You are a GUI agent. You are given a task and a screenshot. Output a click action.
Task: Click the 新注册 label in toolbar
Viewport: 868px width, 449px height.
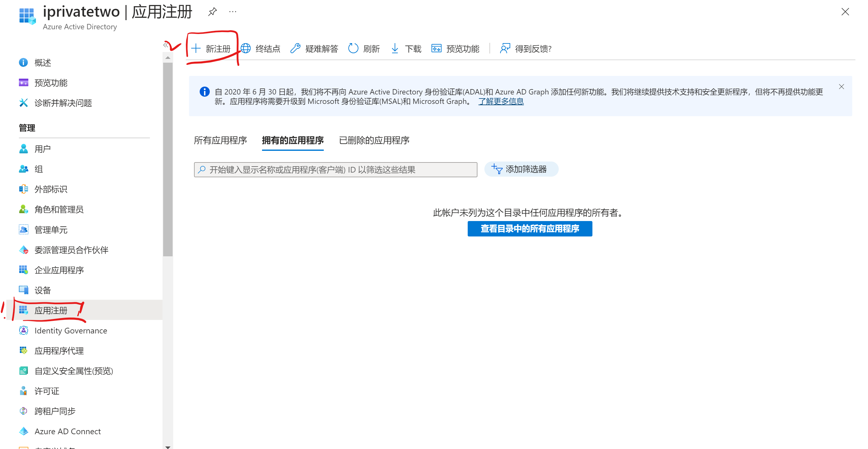click(x=218, y=49)
